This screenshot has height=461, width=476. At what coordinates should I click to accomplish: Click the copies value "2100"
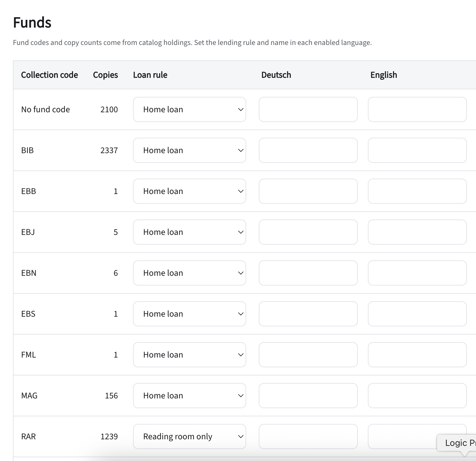click(109, 109)
